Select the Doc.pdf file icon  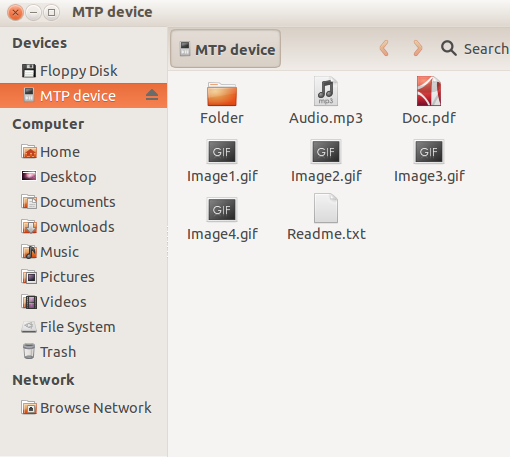point(429,91)
